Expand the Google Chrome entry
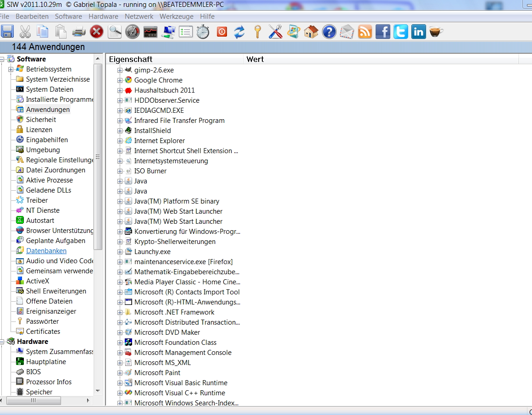Screen dimensions: 532x415 coord(120,80)
